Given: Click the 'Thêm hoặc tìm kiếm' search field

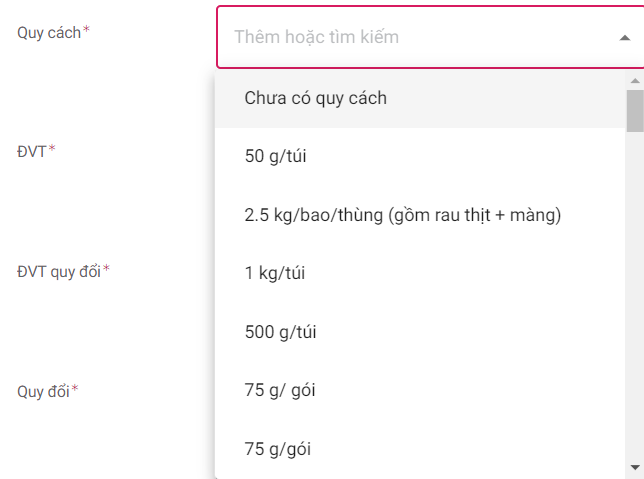Looking at the screenshot, I should [x=400, y=38].
